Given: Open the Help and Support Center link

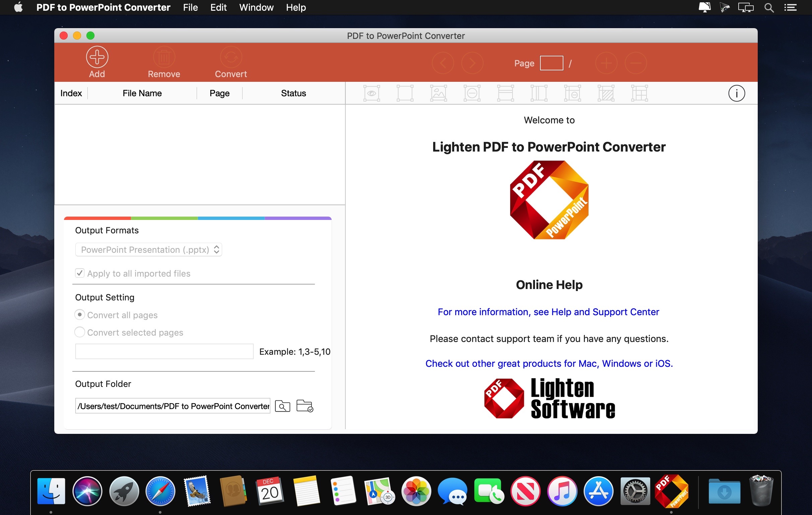Looking at the screenshot, I should (x=548, y=312).
